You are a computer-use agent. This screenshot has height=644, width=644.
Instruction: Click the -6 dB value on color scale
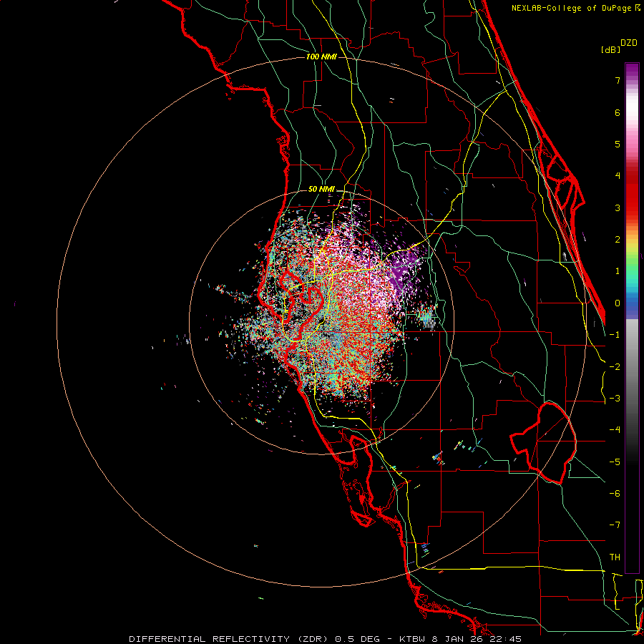pos(615,494)
